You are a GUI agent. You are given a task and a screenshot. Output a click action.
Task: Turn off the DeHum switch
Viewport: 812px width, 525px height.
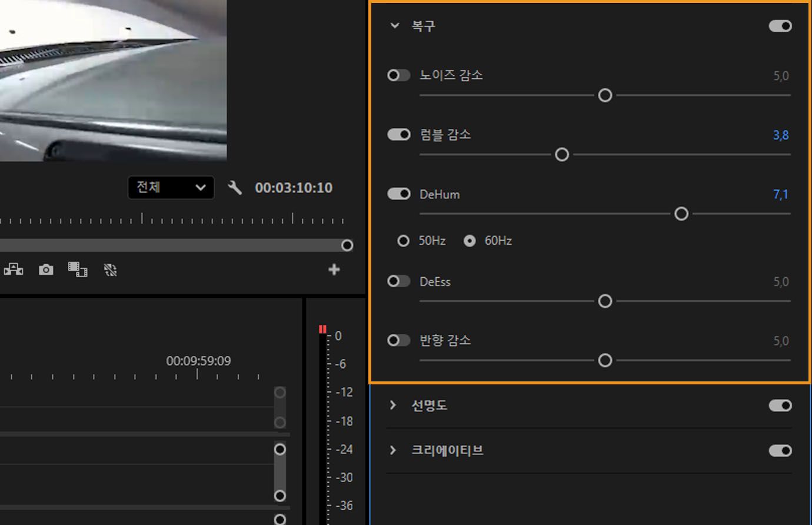[x=398, y=194]
